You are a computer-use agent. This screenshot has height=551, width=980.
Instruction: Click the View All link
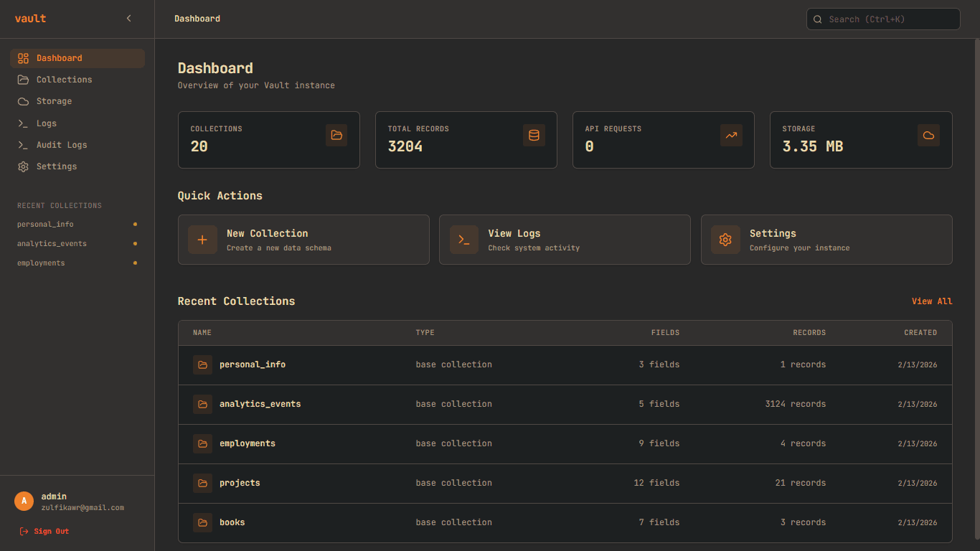pyautogui.click(x=932, y=301)
